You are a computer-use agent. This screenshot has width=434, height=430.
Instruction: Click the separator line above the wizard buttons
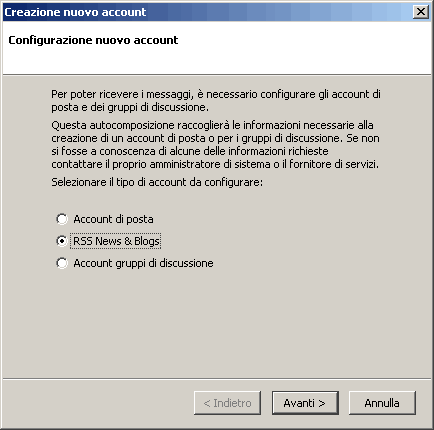[217, 379]
